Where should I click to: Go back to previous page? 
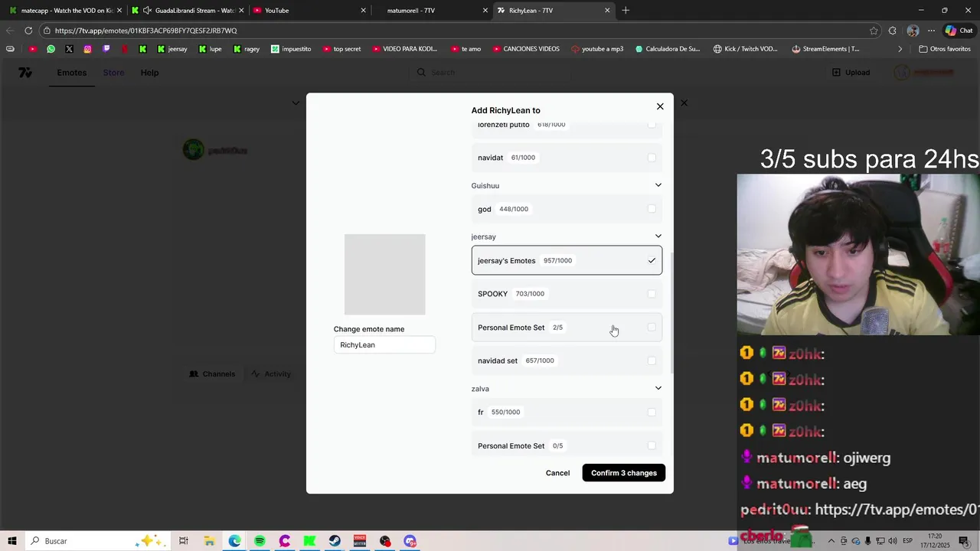9,31
